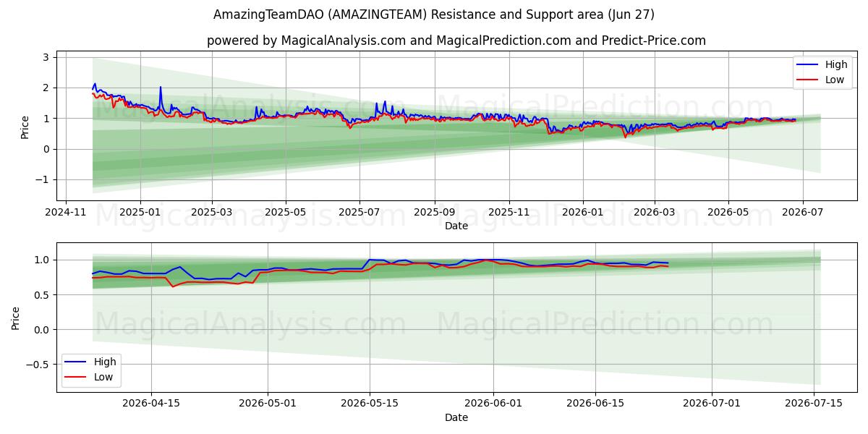Click the '2026-04-15' tick label on bottom chart

point(150,404)
